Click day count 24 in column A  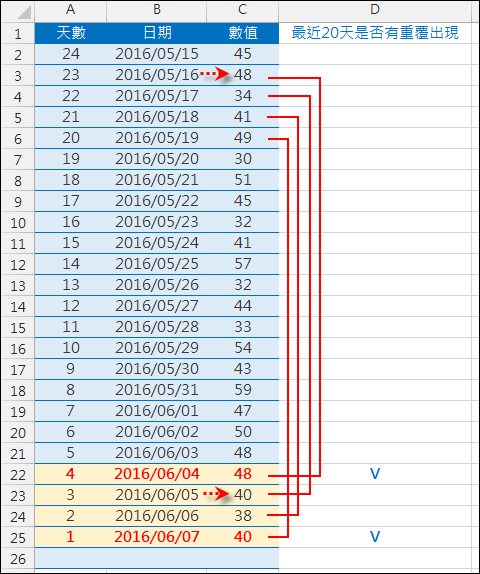[71, 54]
